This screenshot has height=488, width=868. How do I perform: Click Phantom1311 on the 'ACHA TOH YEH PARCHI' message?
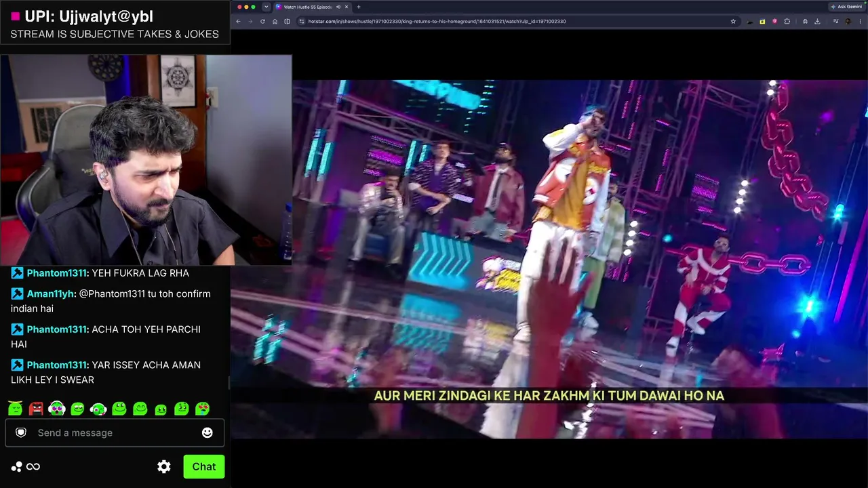click(57, 329)
